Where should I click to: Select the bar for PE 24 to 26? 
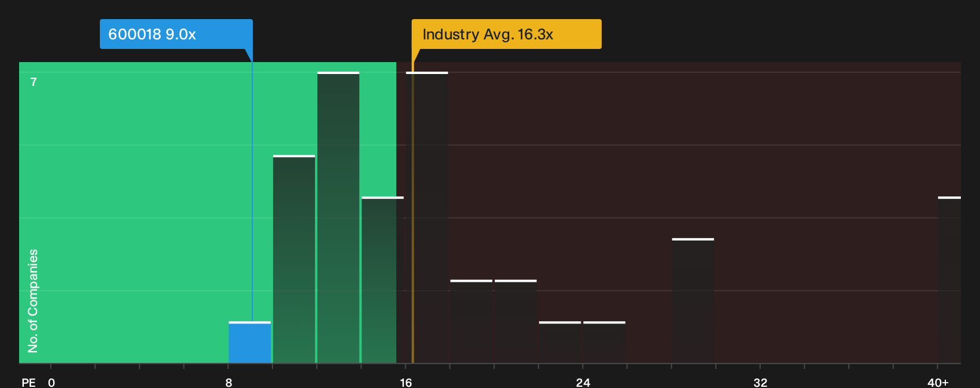[604, 343]
